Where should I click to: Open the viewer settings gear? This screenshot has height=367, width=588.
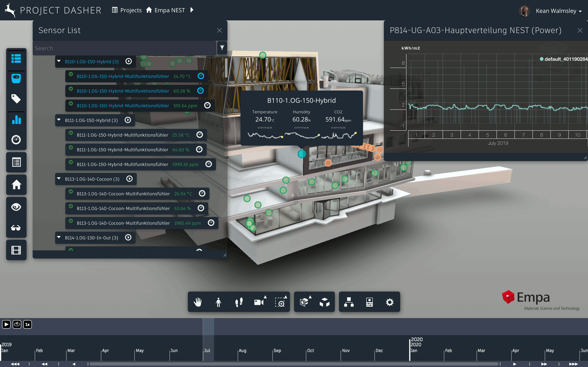390,302
